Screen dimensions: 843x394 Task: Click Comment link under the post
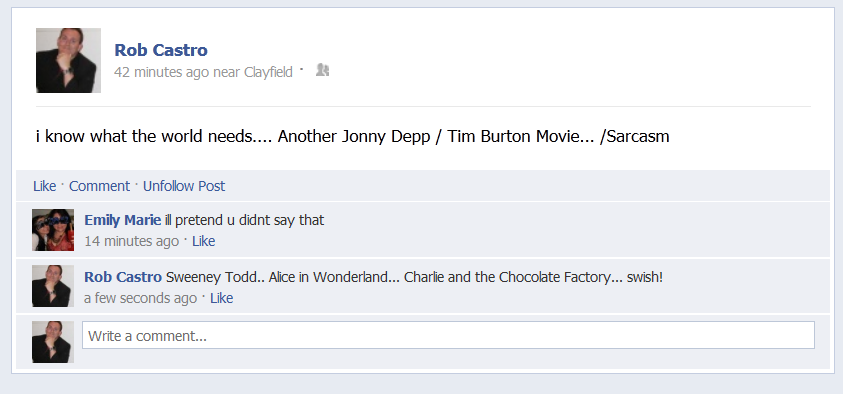99,186
